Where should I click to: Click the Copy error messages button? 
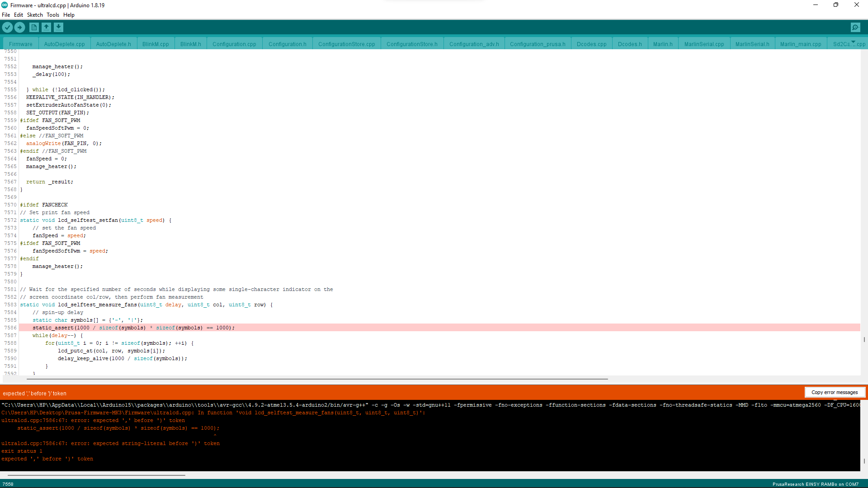(835, 392)
